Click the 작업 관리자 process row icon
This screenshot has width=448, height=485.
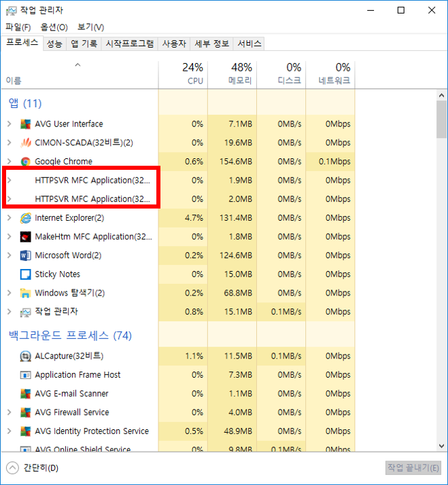pyautogui.click(x=25, y=312)
